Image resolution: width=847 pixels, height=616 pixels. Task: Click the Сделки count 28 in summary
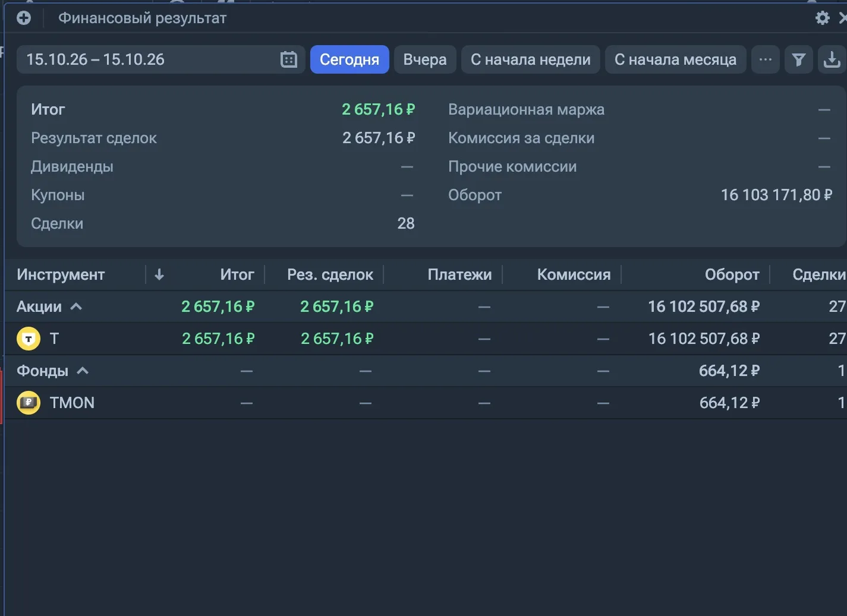pos(406,223)
